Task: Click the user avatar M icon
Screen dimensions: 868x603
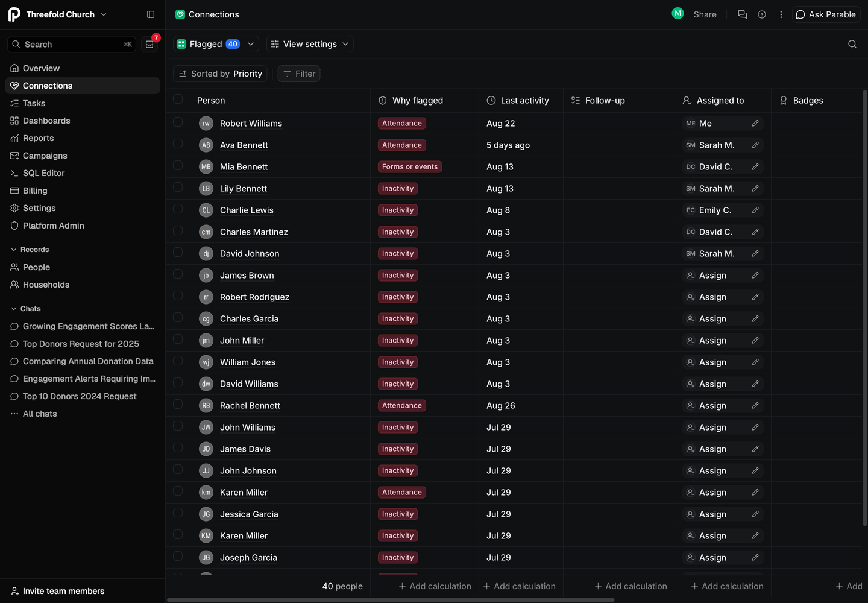Action: 678,13
